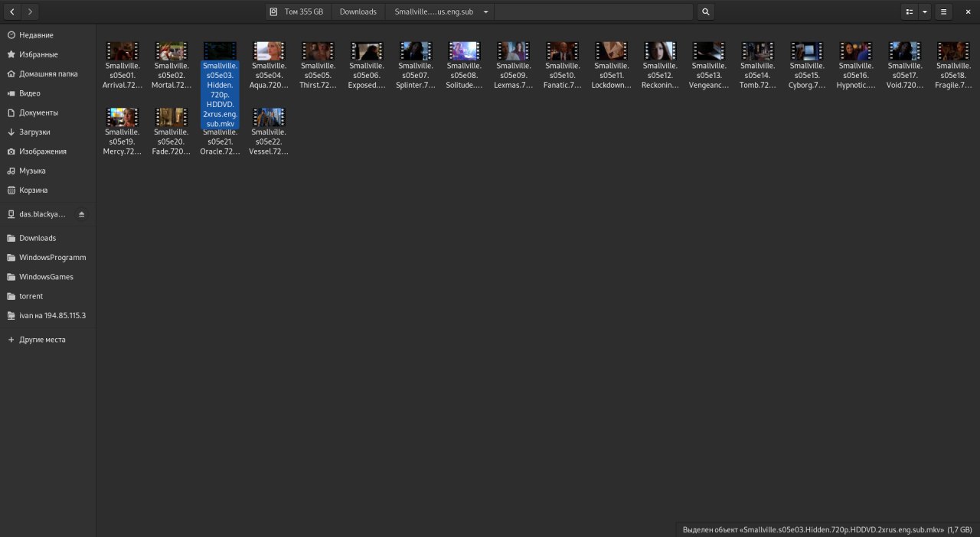
Task: Select Smallville.s05e07.Splinter video file
Action: (x=416, y=65)
